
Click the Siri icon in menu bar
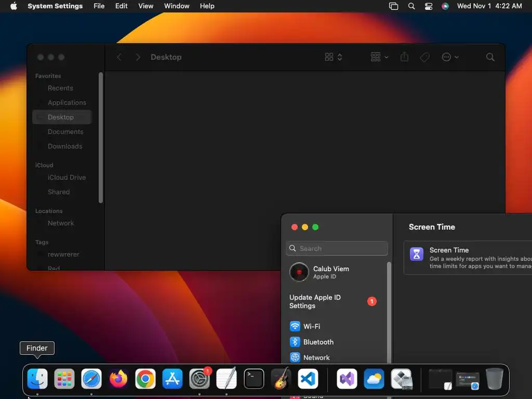pos(445,6)
